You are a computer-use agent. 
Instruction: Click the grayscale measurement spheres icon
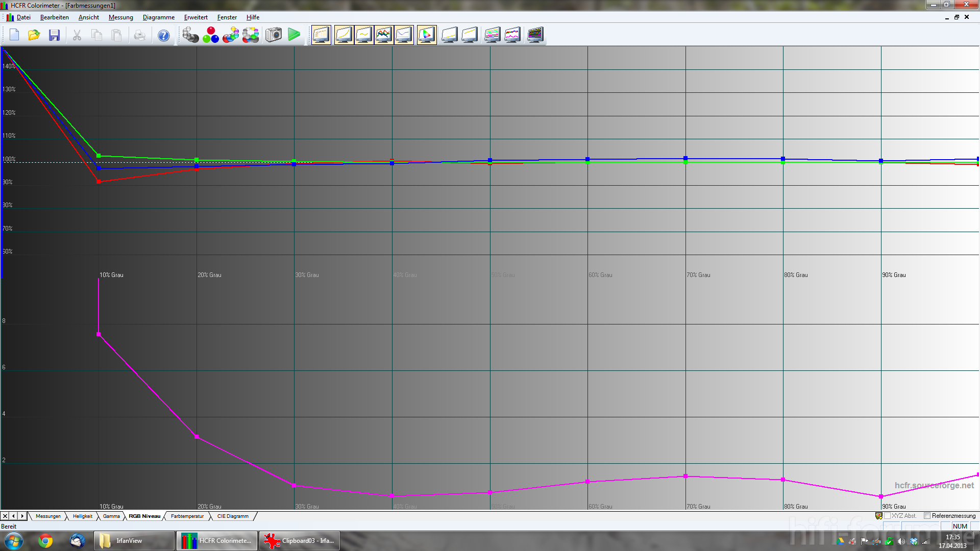pos(190,35)
